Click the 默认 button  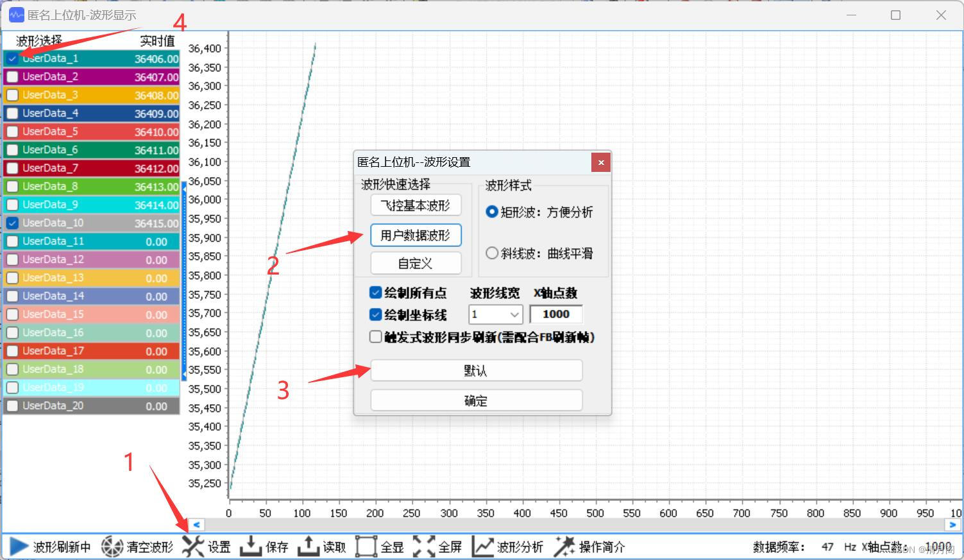476,370
